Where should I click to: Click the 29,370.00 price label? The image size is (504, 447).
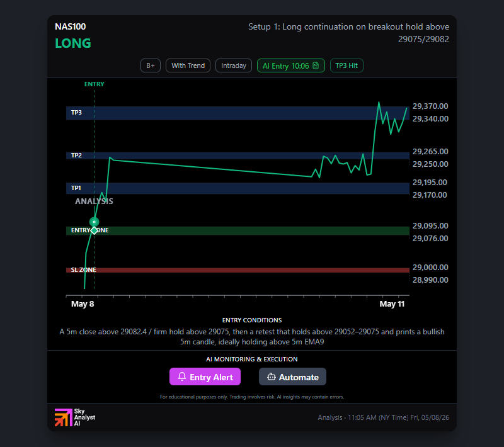pos(430,106)
